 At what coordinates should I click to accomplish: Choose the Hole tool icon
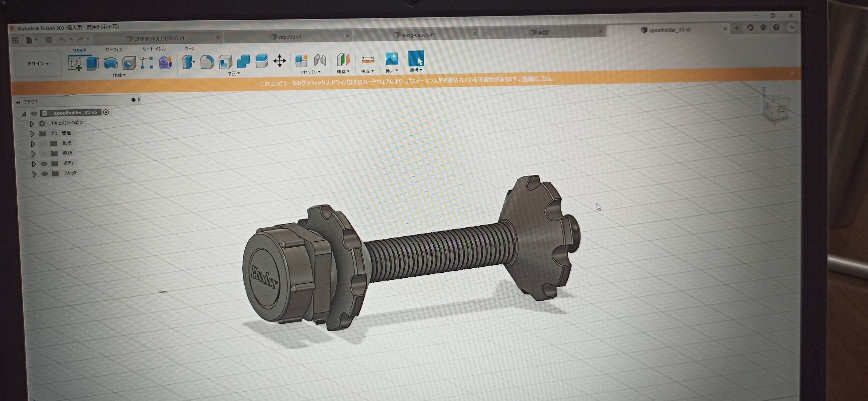[x=129, y=63]
